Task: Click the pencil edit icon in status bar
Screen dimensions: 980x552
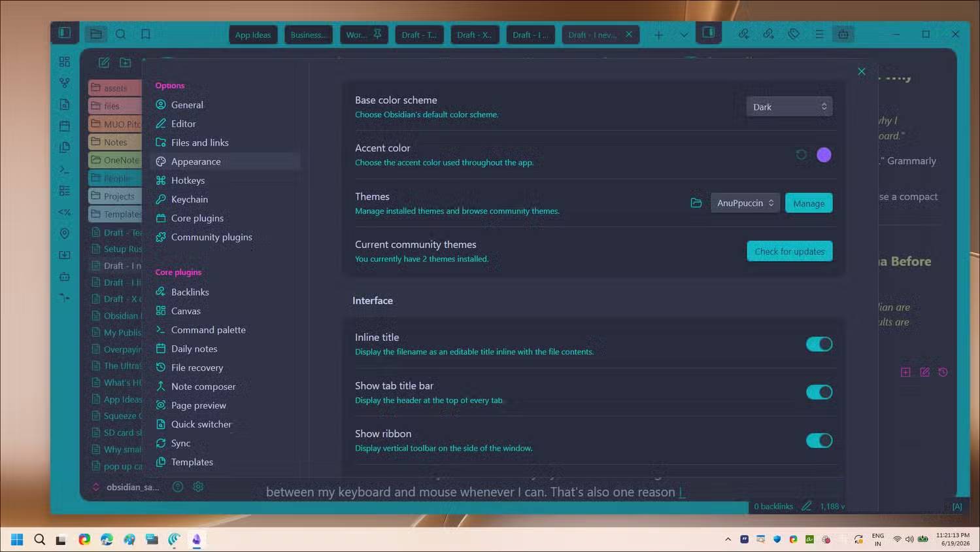Action: tap(806, 506)
